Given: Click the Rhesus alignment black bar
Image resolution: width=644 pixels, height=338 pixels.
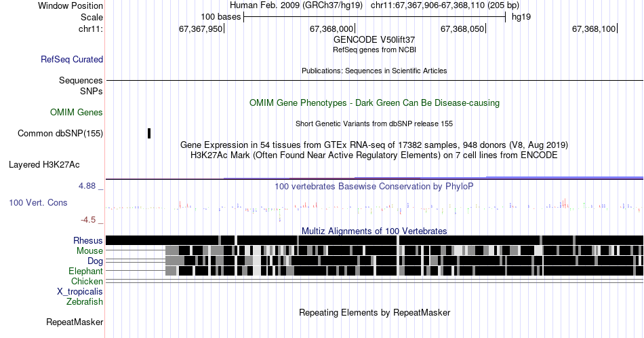Looking at the screenshot, I should (374, 240).
